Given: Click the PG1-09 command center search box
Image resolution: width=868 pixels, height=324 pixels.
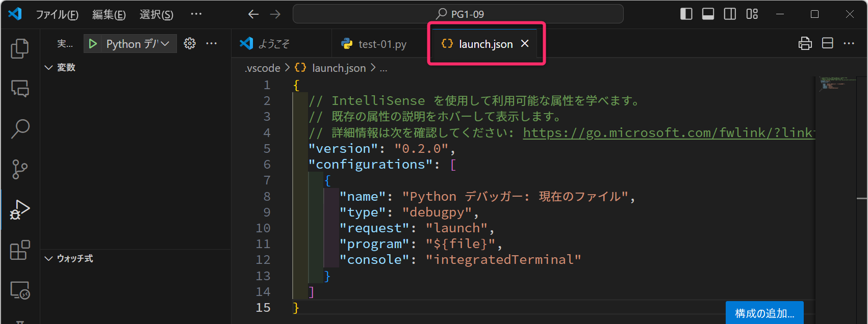Looking at the screenshot, I should point(458,14).
